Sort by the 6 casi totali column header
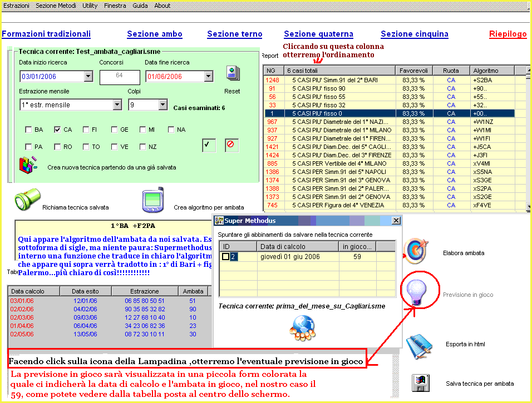The image size is (532, 403). coord(339,71)
